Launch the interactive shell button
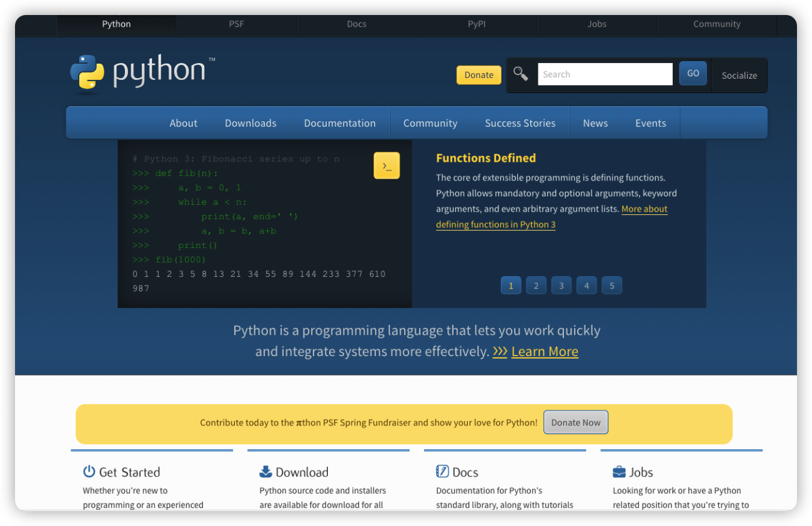Screen dimensions: 812x526 tap(387, 166)
